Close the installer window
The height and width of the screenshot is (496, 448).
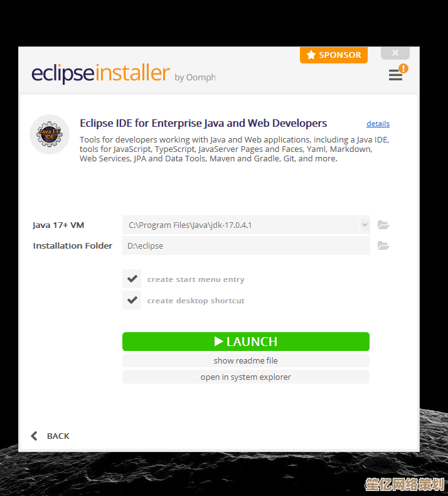[x=395, y=53]
